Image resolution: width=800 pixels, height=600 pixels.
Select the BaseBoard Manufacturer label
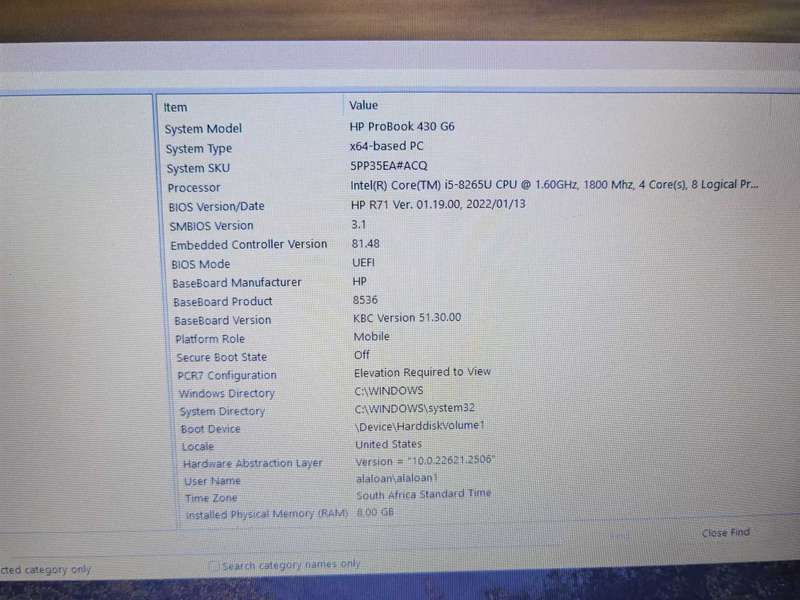pos(237,283)
